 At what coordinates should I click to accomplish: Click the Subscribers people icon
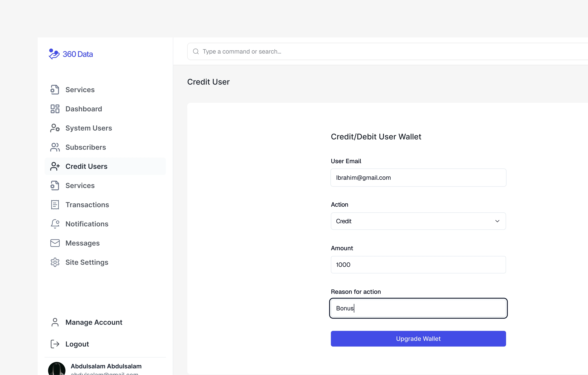click(55, 147)
